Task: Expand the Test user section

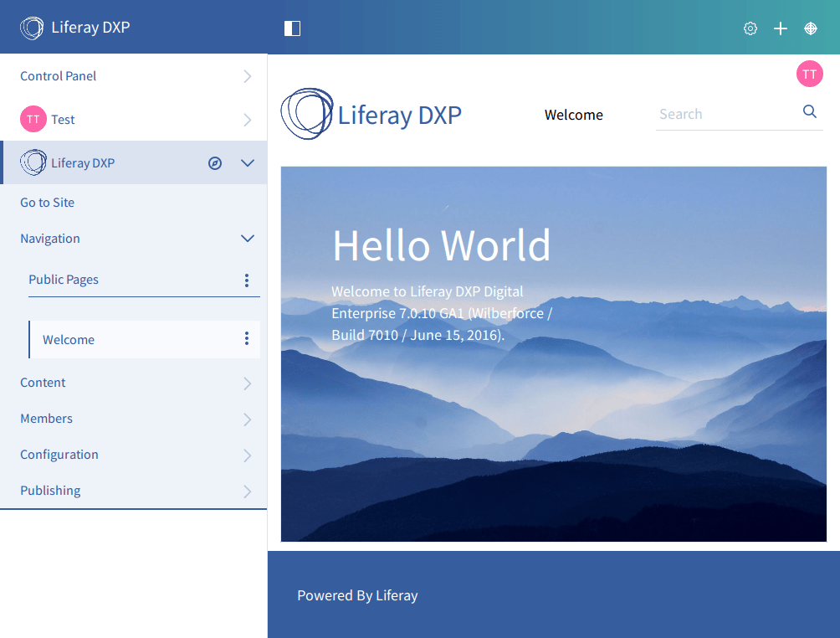Action: coord(133,119)
